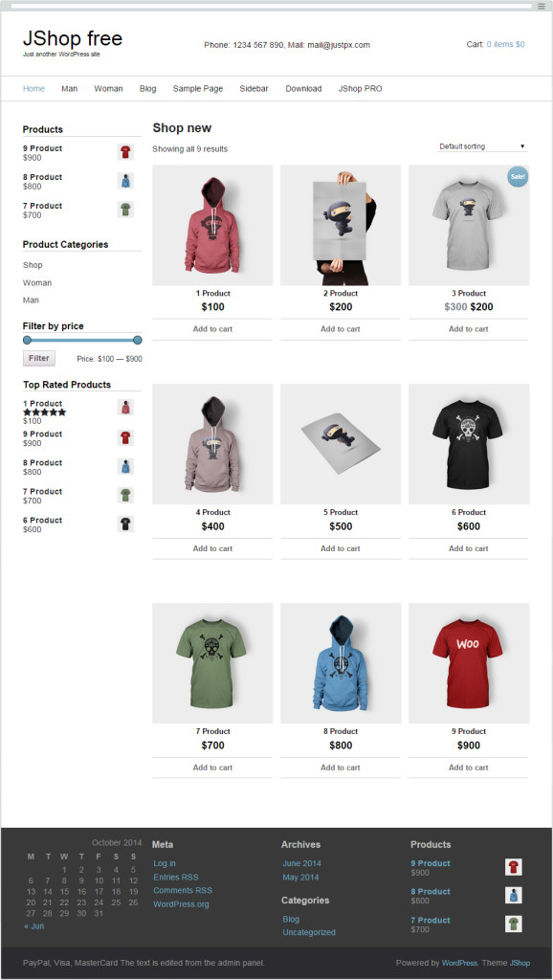
Task: Go to previous month « Jun in calendar
Action: pyautogui.click(x=33, y=925)
